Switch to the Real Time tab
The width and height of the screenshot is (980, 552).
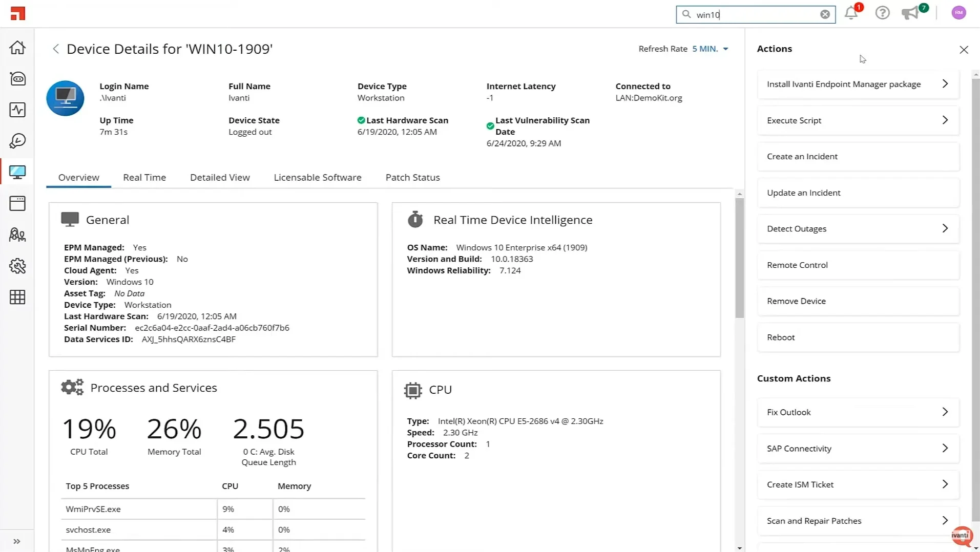click(144, 177)
